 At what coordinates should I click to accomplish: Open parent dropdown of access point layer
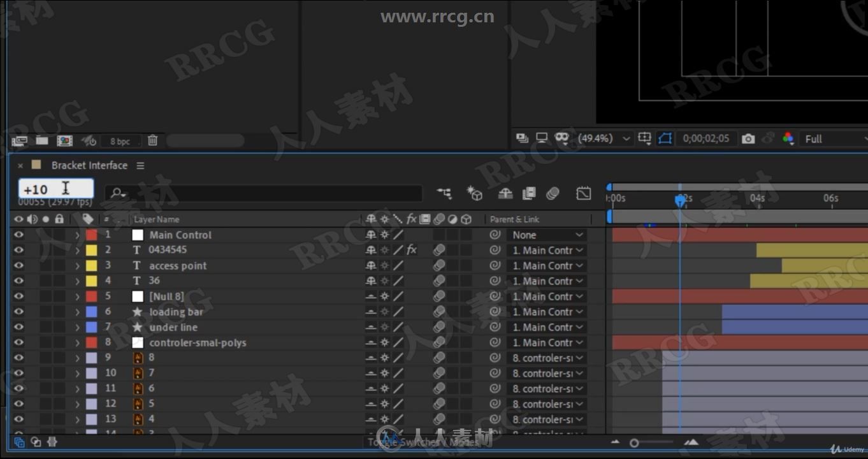click(547, 265)
